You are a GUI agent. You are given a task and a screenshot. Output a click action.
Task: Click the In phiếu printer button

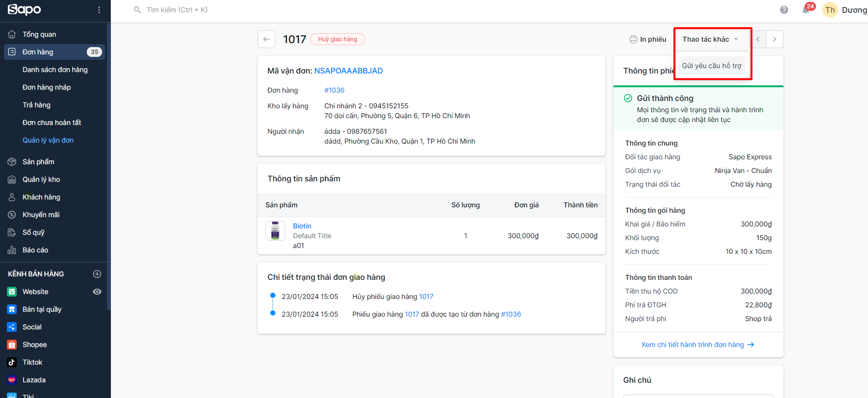tap(648, 39)
